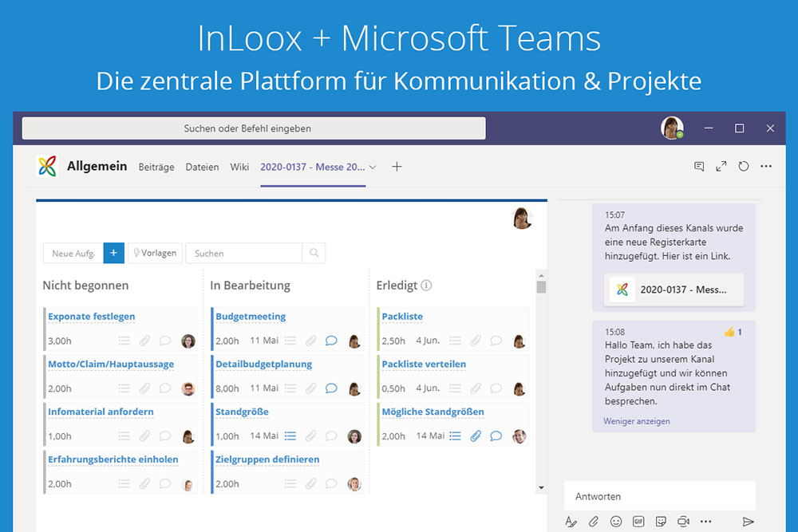
Task: Expand dropdown arrow of 2020-0137 Messe tab
Action: [373, 167]
